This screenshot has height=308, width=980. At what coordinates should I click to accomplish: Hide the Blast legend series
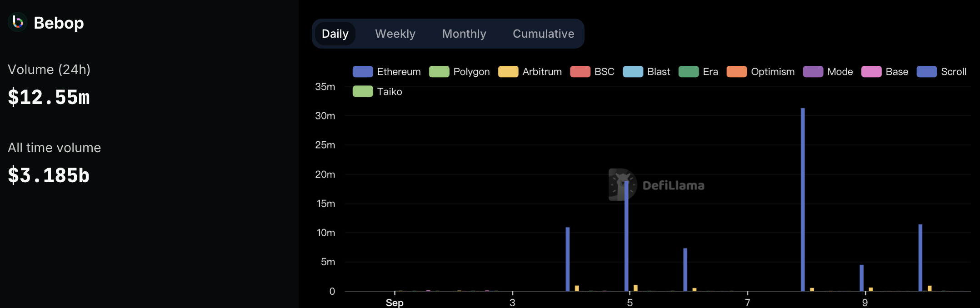click(x=646, y=72)
